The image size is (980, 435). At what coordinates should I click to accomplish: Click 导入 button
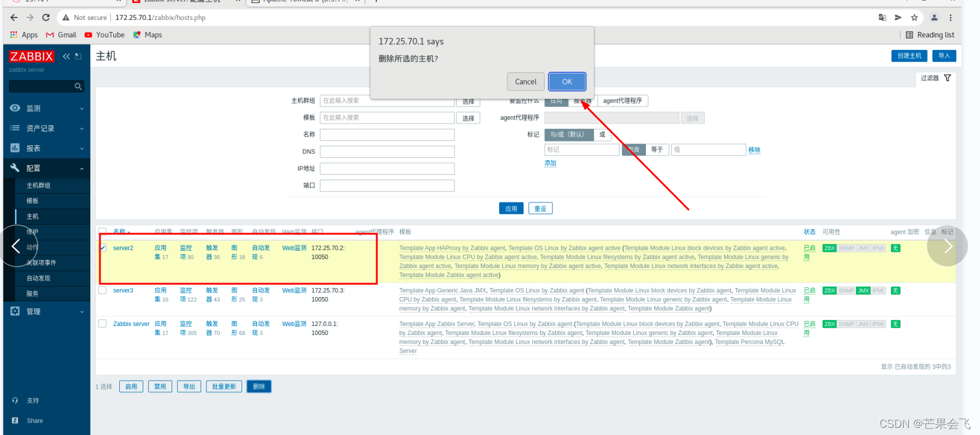[x=944, y=55]
